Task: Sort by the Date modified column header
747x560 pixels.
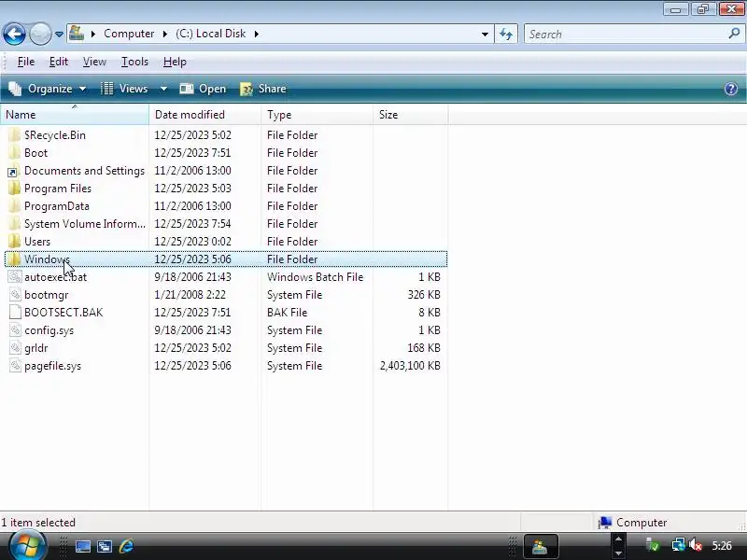Action: pyautogui.click(x=204, y=115)
